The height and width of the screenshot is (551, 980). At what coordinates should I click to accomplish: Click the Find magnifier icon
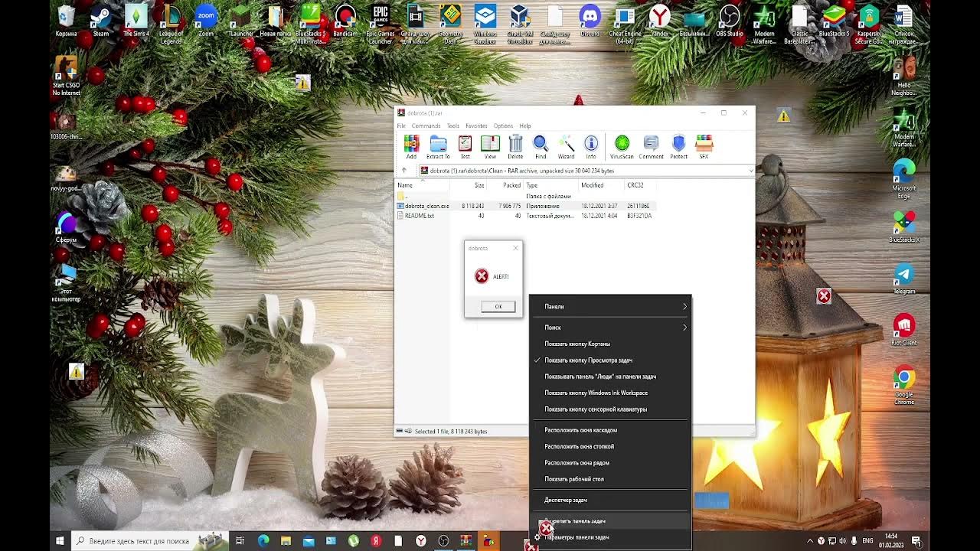coord(541,147)
